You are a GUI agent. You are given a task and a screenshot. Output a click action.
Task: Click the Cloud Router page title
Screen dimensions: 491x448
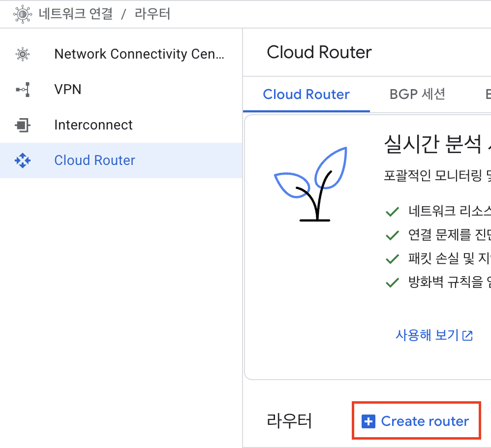tap(319, 52)
